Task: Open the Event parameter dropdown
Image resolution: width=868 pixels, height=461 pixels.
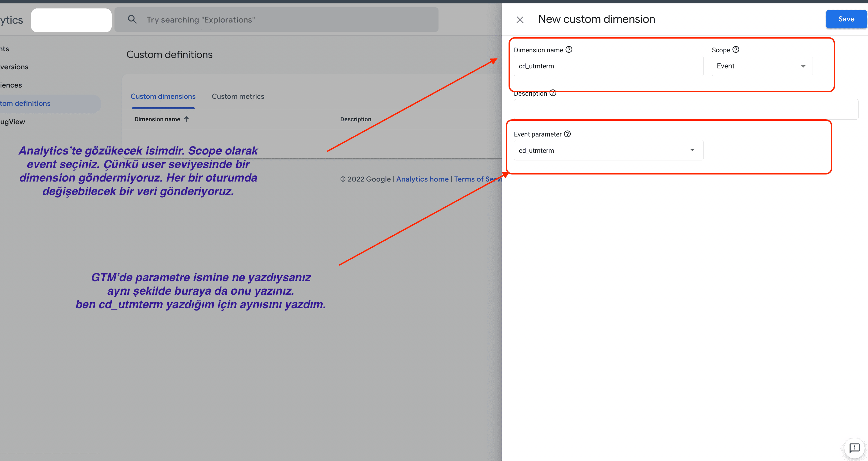Action: [609, 150]
